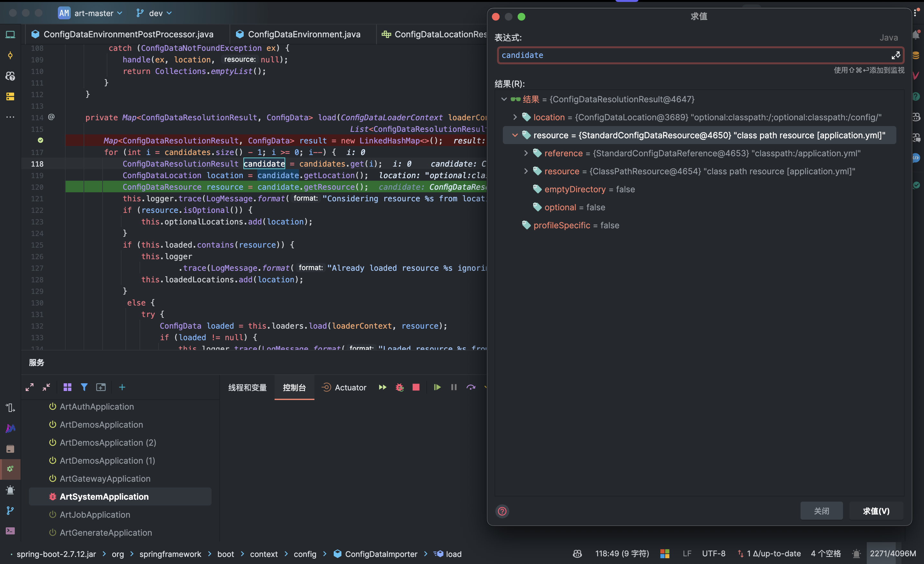Screen dimensions: 924x564
Task: Click the Pause program icon
Action: tap(454, 387)
